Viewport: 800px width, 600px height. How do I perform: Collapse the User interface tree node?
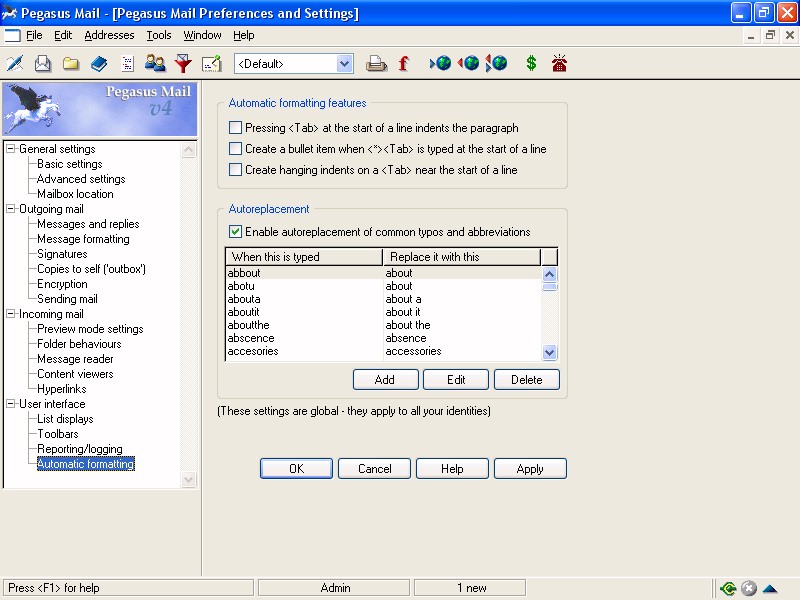[11, 404]
